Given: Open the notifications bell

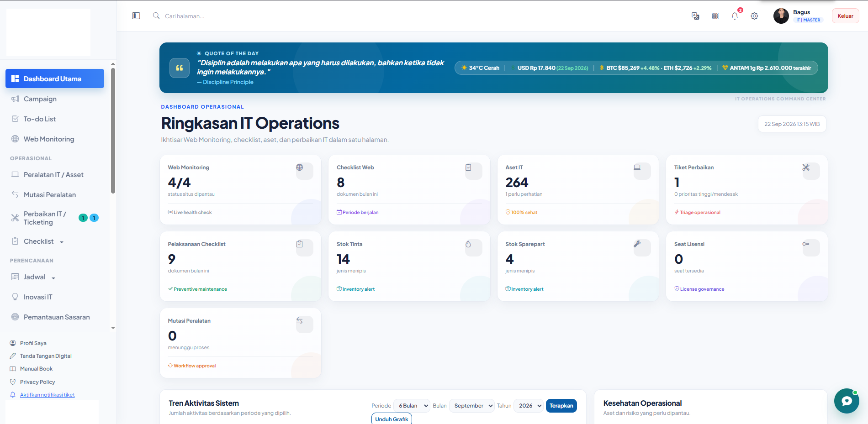Looking at the screenshot, I should click(735, 16).
